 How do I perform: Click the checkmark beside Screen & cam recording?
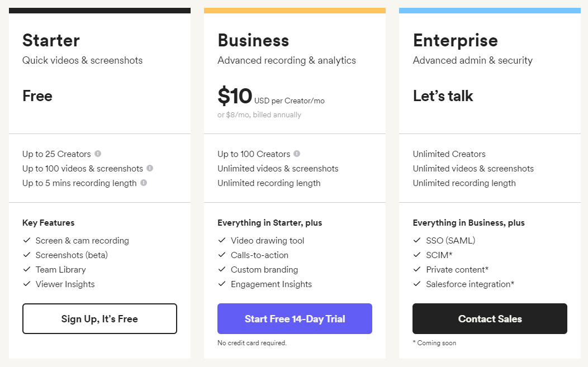(x=27, y=240)
